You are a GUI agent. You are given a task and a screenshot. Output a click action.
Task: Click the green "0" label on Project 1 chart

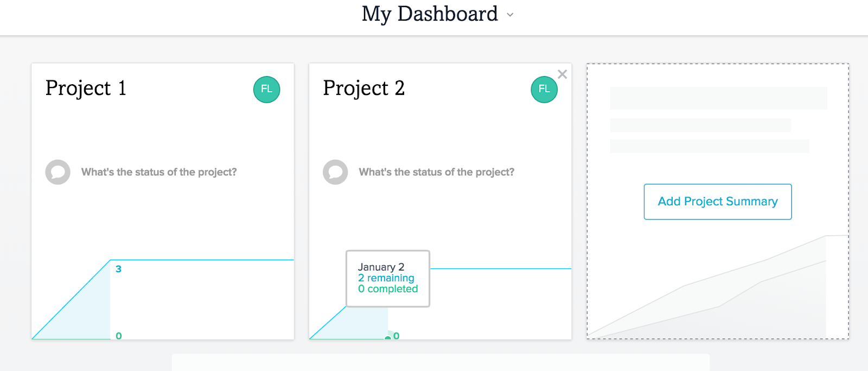(119, 336)
